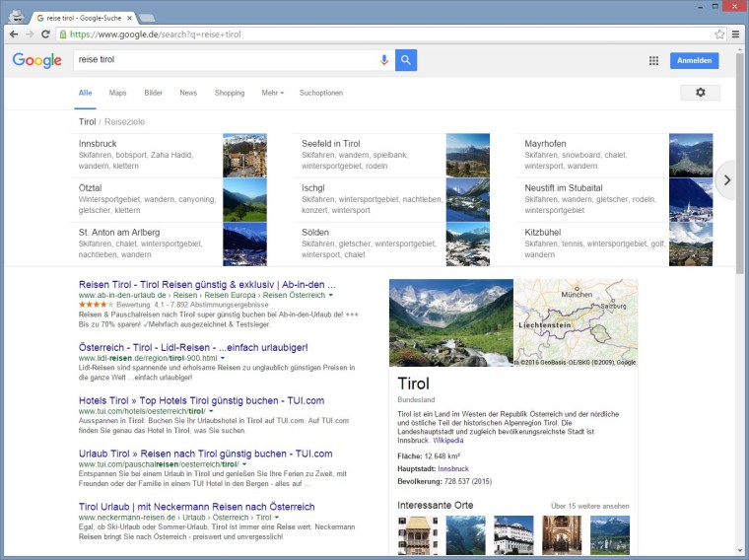This screenshot has width=749, height=560.
Task: Open dropdown arrow beside lidl-reisen.de URL
Action: point(223,358)
